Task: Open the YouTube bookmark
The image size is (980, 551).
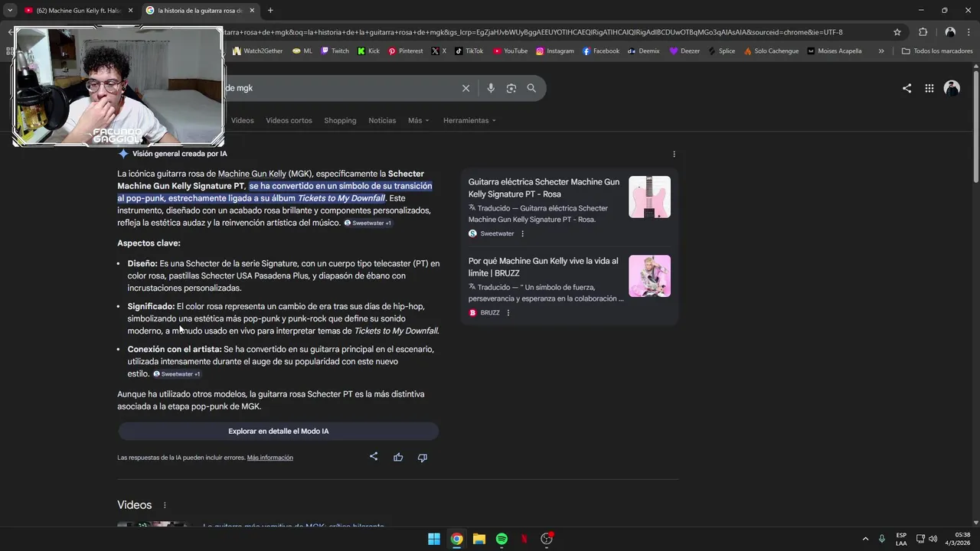Action: point(510,51)
